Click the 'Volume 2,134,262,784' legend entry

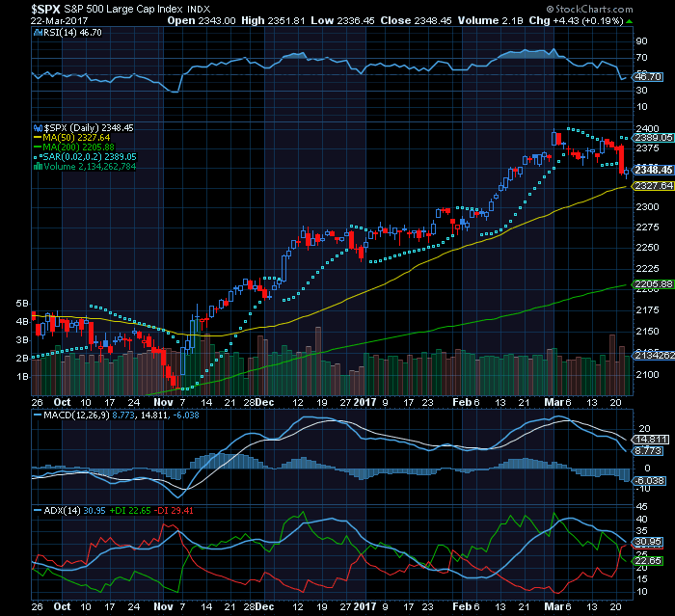(x=90, y=167)
